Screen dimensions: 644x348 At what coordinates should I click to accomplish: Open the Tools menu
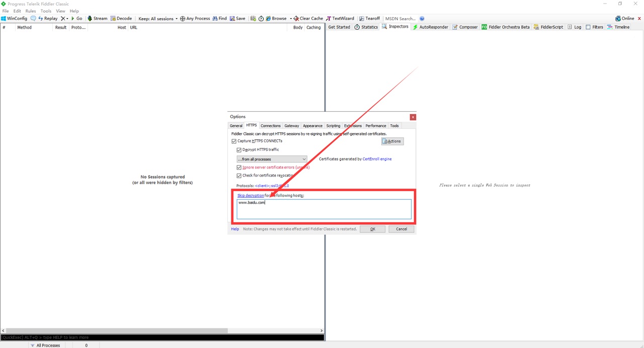tap(46, 11)
